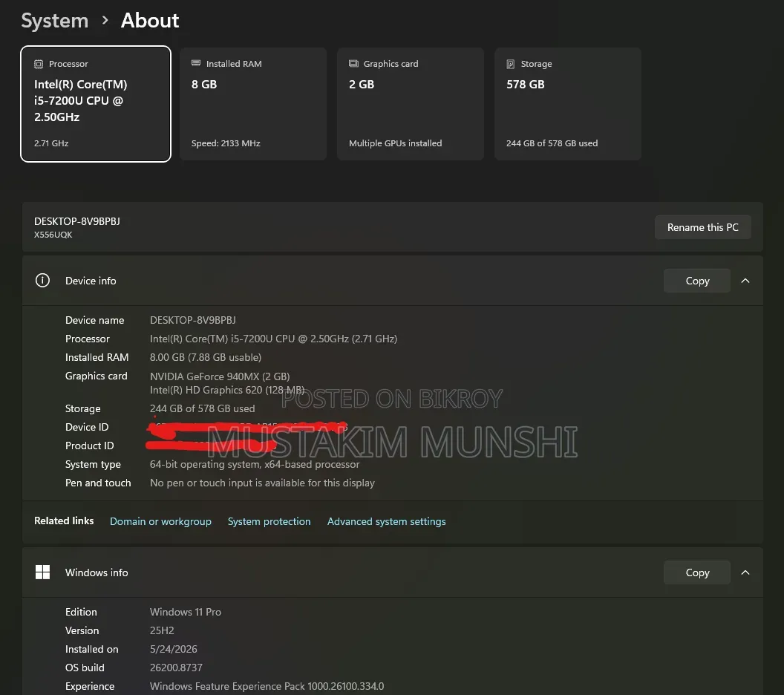Copy the Device info details

[x=697, y=281]
